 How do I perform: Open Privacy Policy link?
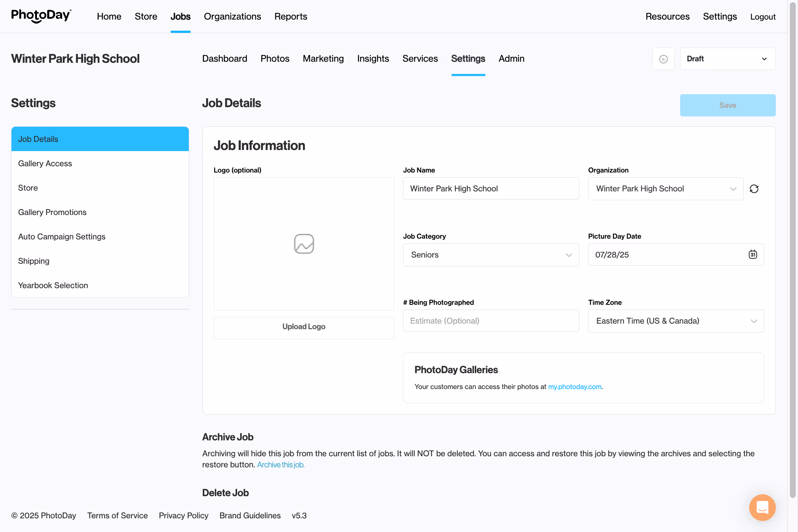pos(184,515)
